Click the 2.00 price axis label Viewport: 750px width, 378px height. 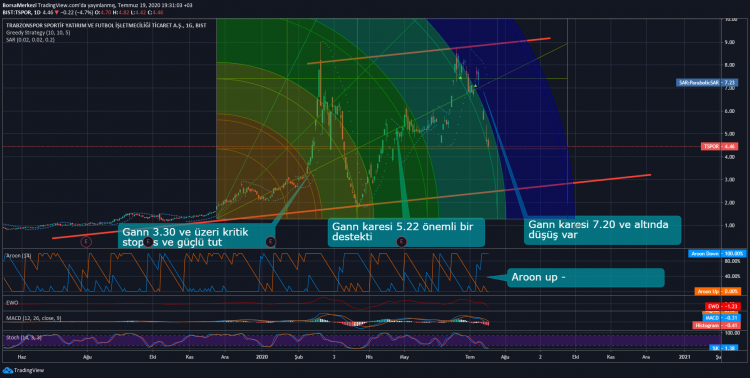click(731, 203)
